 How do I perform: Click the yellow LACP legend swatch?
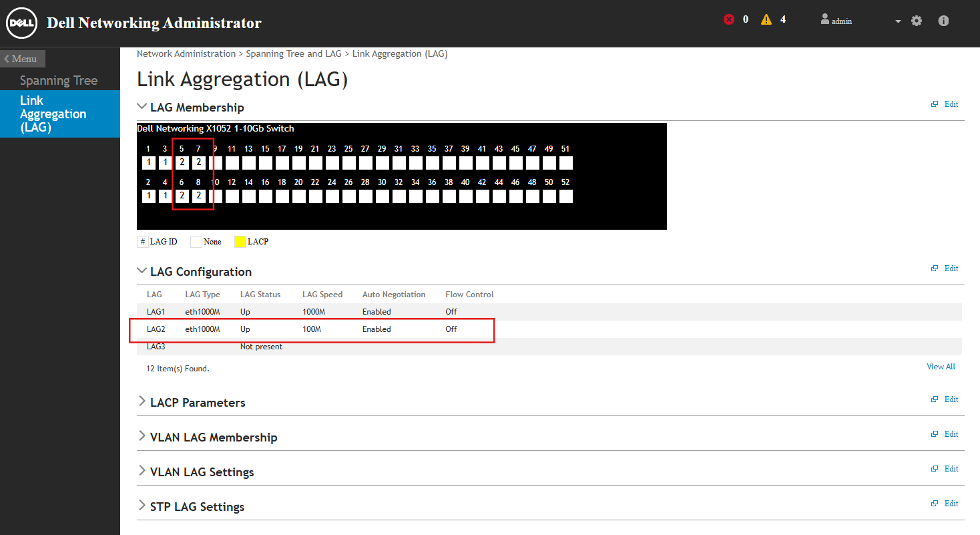click(240, 242)
